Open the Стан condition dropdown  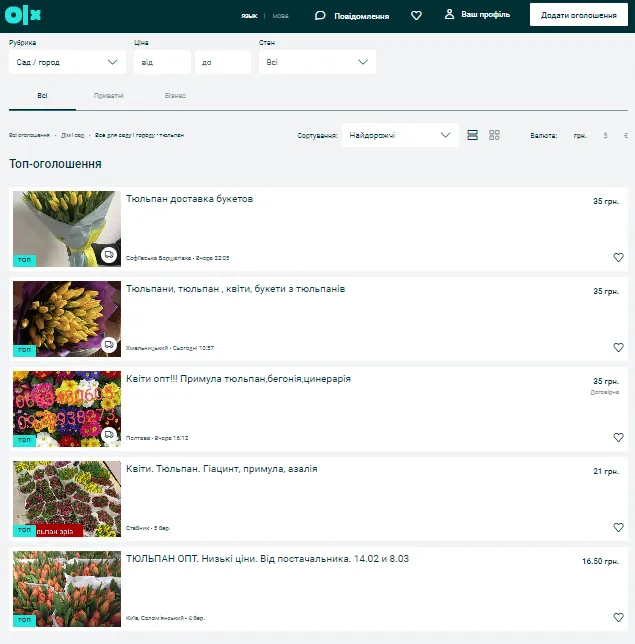pyautogui.click(x=317, y=62)
